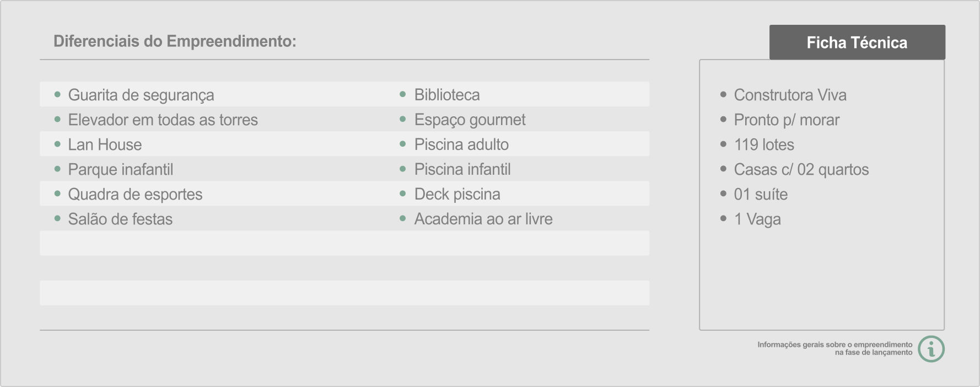Click the Lan House list entry
Viewport: 980px width, 387px height.
105,144
